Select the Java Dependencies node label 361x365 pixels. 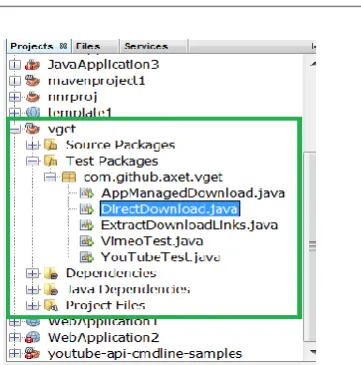point(128,289)
